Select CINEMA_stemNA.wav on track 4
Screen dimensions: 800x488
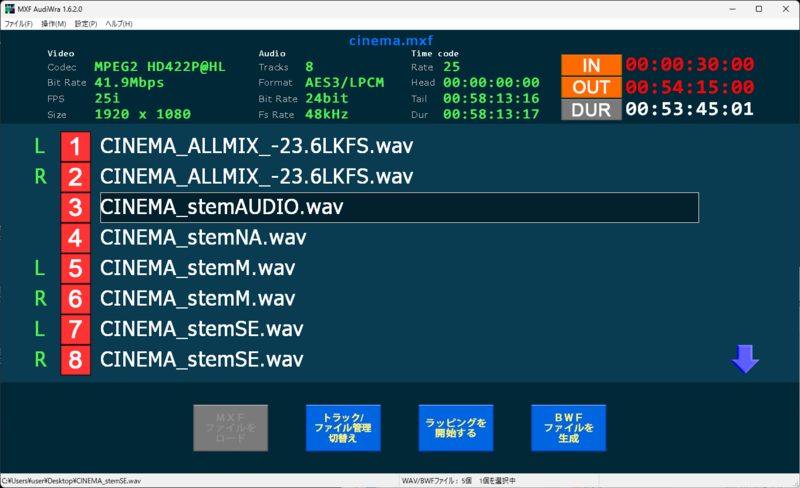click(203, 238)
